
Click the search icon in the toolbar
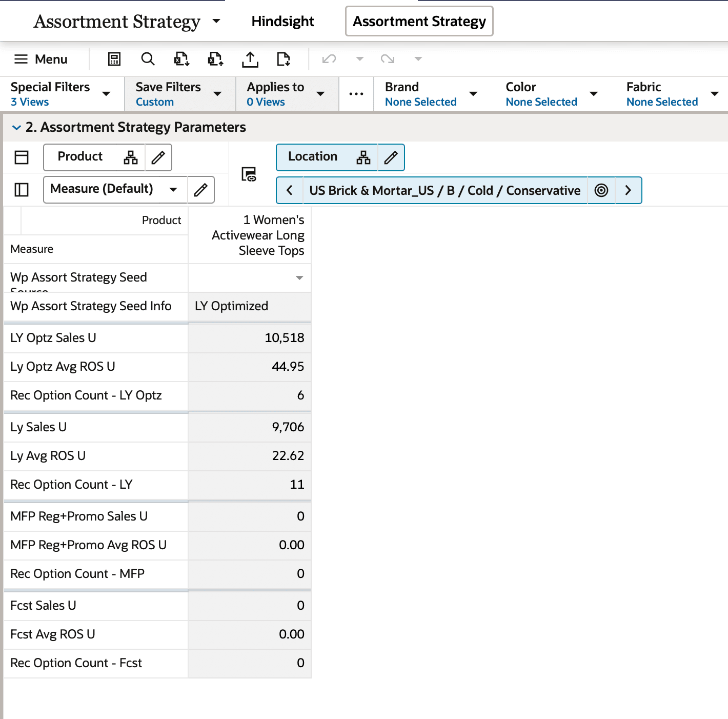[148, 59]
